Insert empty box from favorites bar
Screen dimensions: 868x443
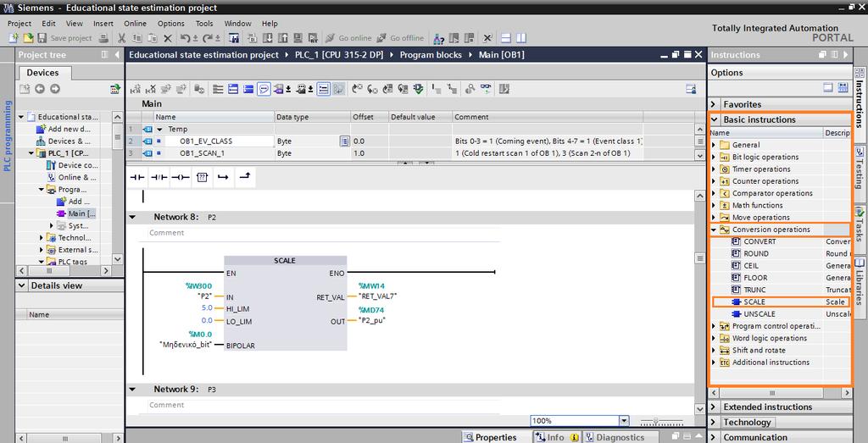pos(202,178)
